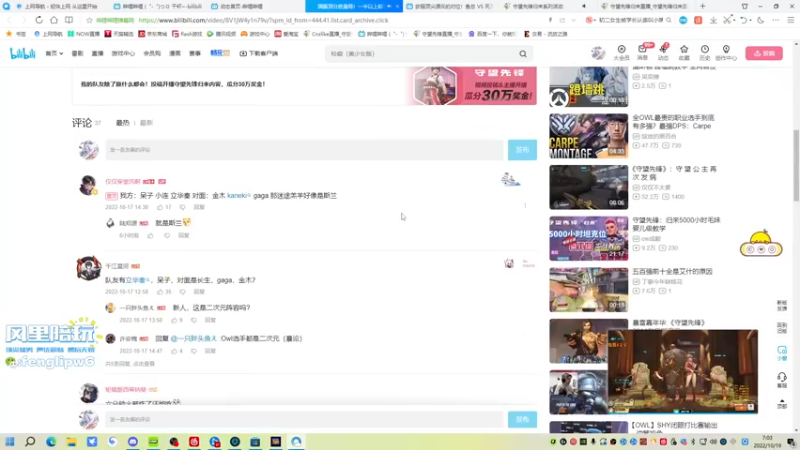
Task: Click the back-to-top icon on right edge
Action: click(782, 404)
